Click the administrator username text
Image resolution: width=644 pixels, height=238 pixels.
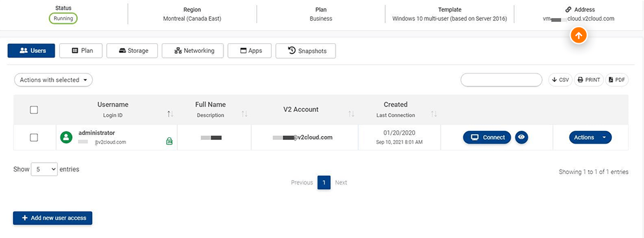click(x=97, y=133)
